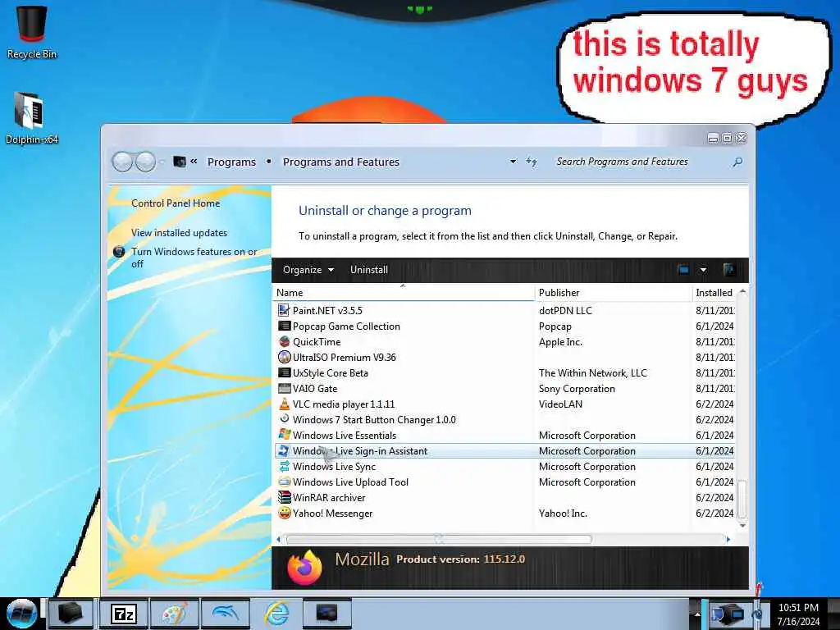Click the Back navigation button

(123, 162)
